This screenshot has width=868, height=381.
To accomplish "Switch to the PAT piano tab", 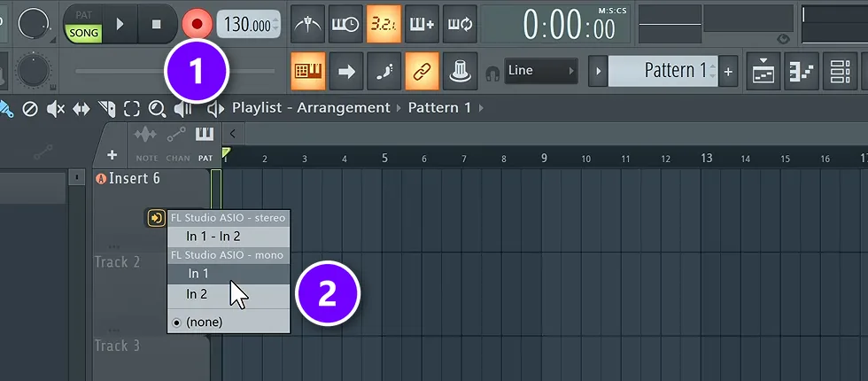I will click(x=205, y=144).
